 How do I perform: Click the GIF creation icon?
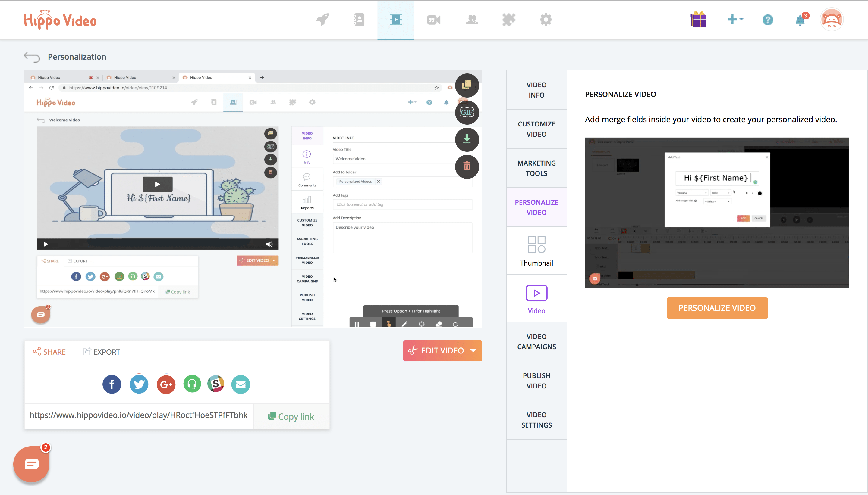(467, 112)
